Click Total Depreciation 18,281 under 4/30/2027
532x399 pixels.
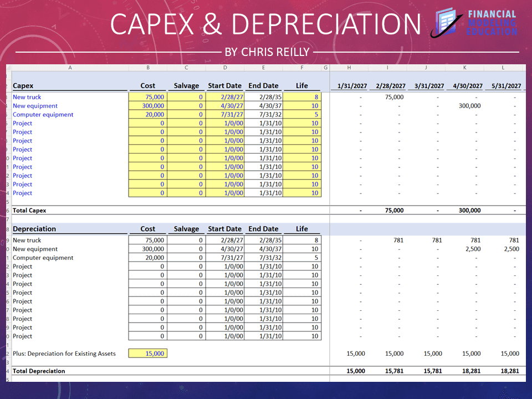(x=471, y=371)
